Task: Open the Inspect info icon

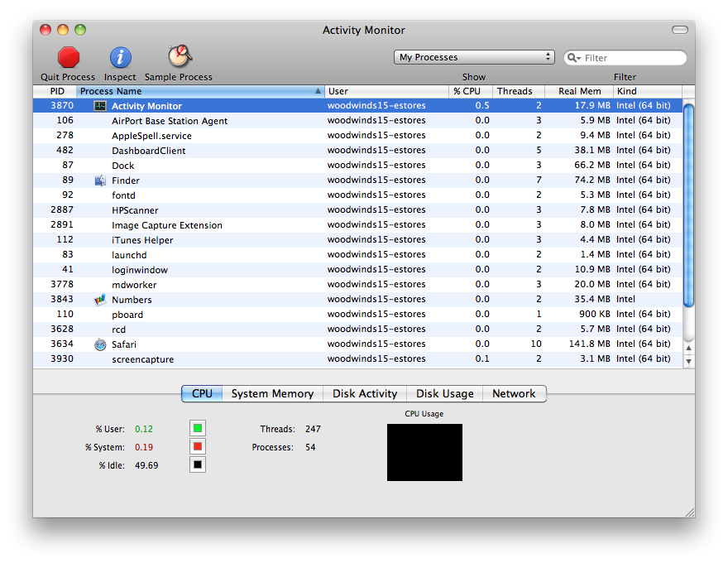Action: point(120,58)
